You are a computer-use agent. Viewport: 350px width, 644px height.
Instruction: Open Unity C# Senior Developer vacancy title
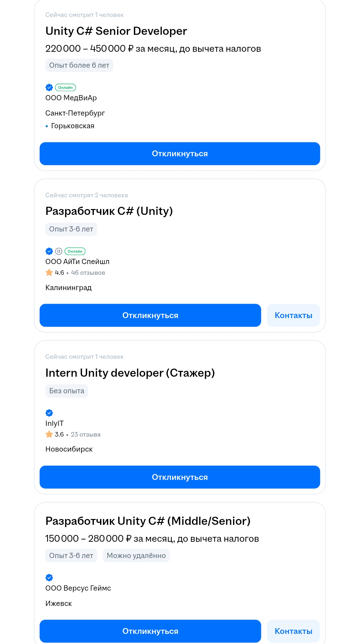[116, 31]
